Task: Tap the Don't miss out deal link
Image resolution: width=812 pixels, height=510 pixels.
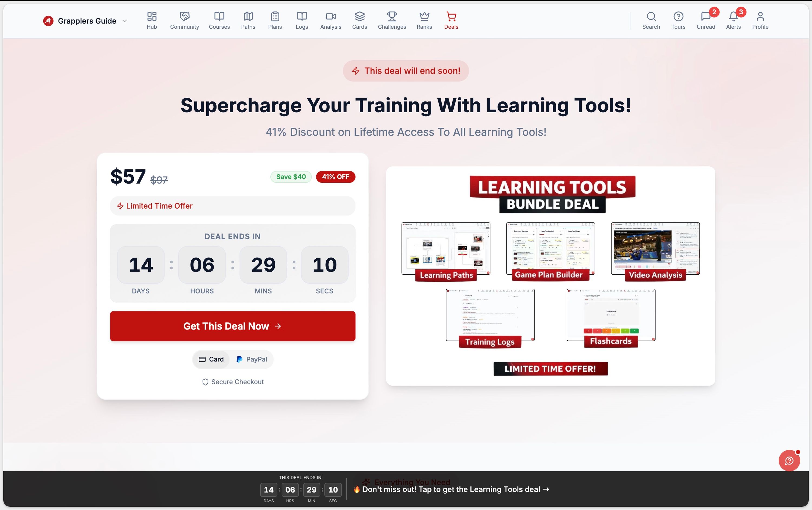Action: (x=451, y=489)
